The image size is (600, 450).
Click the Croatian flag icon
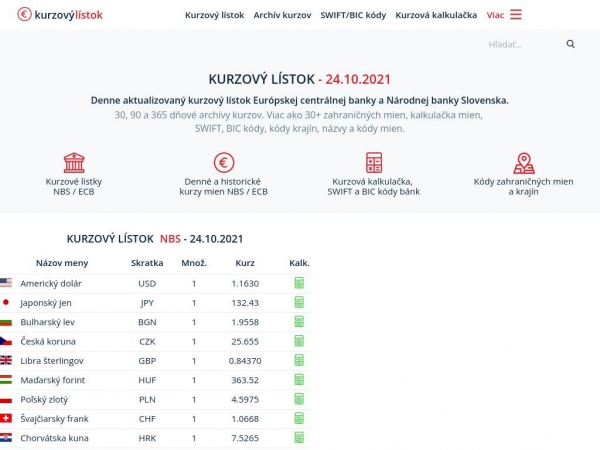[6, 437]
